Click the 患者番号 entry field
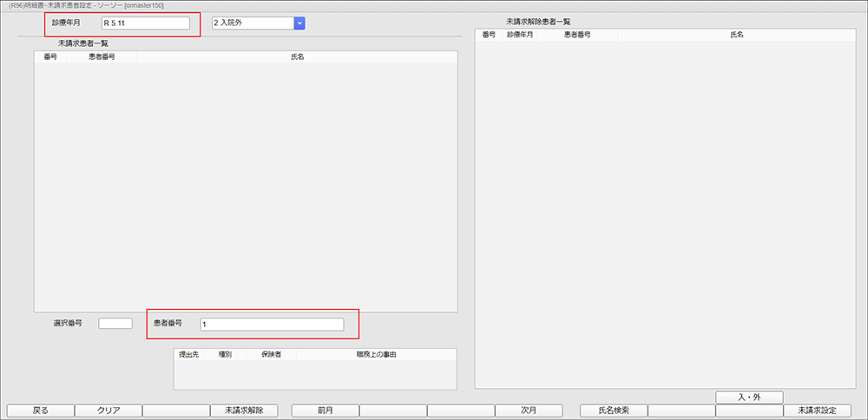The image size is (868, 420). click(271, 325)
